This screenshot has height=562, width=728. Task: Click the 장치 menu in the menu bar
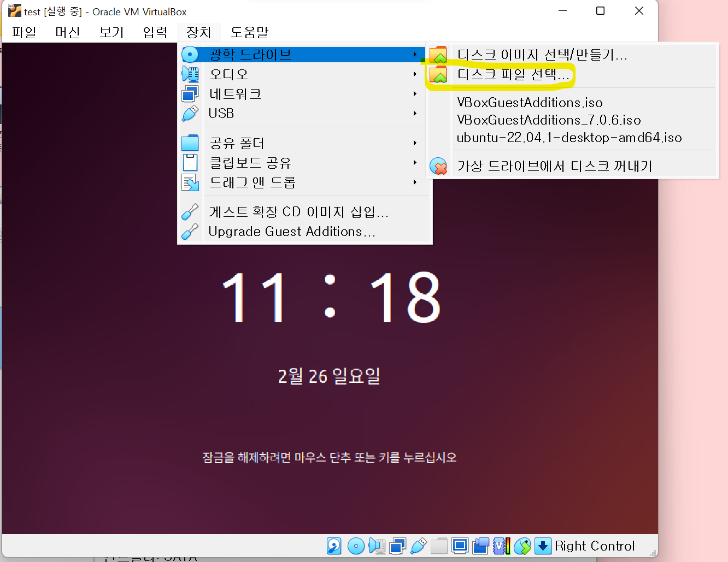(199, 32)
